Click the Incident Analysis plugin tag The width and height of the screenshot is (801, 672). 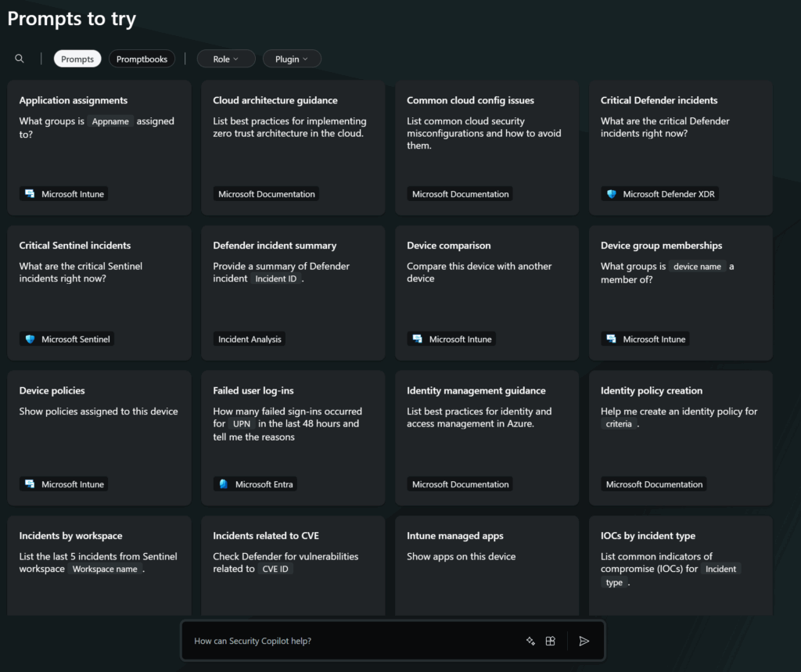click(250, 339)
